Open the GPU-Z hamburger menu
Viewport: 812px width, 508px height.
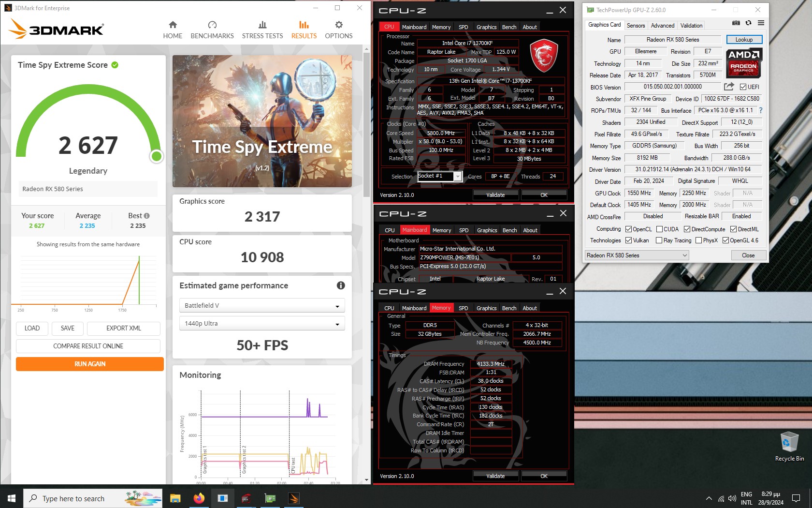(x=761, y=23)
